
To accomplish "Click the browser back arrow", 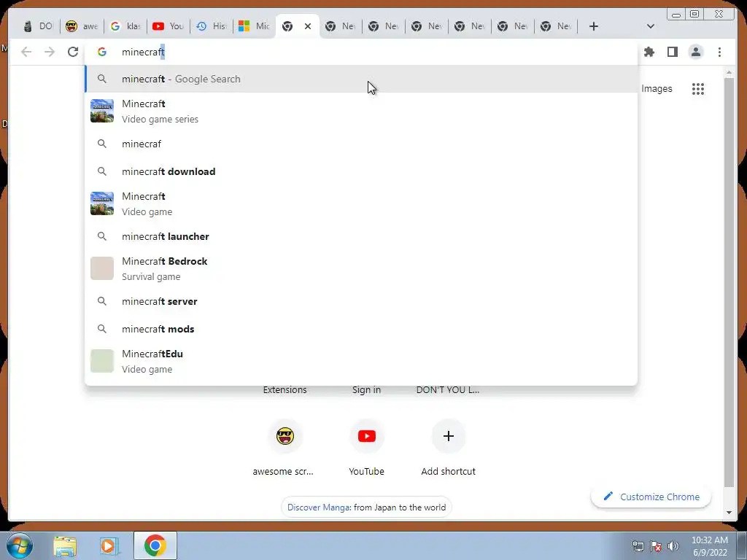I will (26, 52).
